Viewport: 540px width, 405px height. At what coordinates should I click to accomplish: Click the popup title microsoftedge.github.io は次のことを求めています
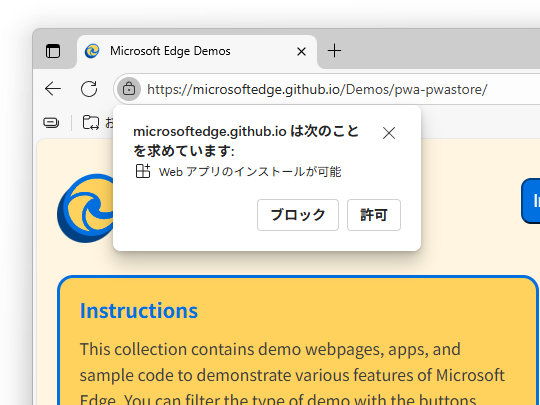click(x=246, y=141)
